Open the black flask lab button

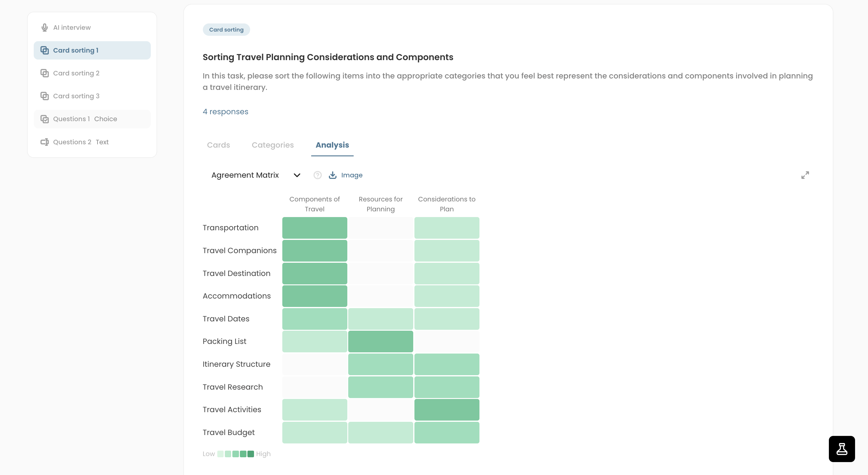click(842, 449)
